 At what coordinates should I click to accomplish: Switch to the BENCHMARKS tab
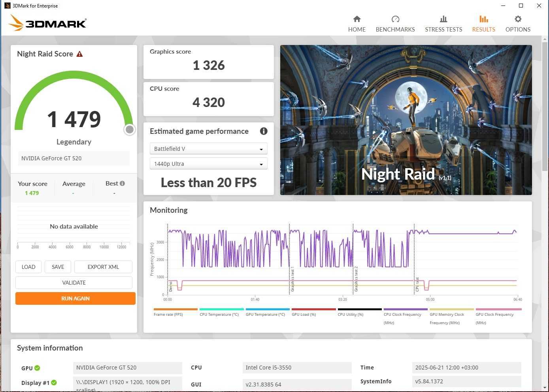point(395,24)
